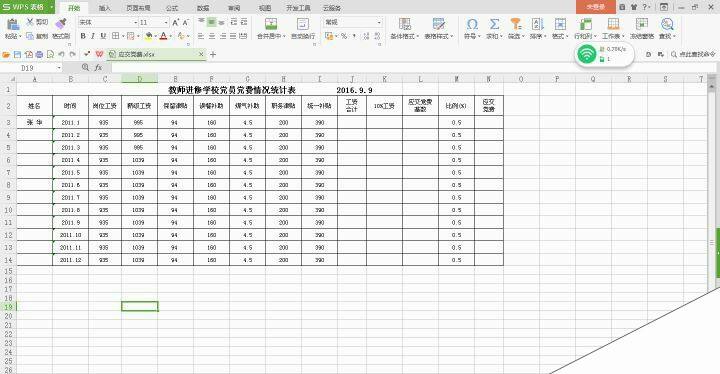Viewport: 720px width, 374px height.
Task: Click the cell borders icon
Action: tap(115, 36)
